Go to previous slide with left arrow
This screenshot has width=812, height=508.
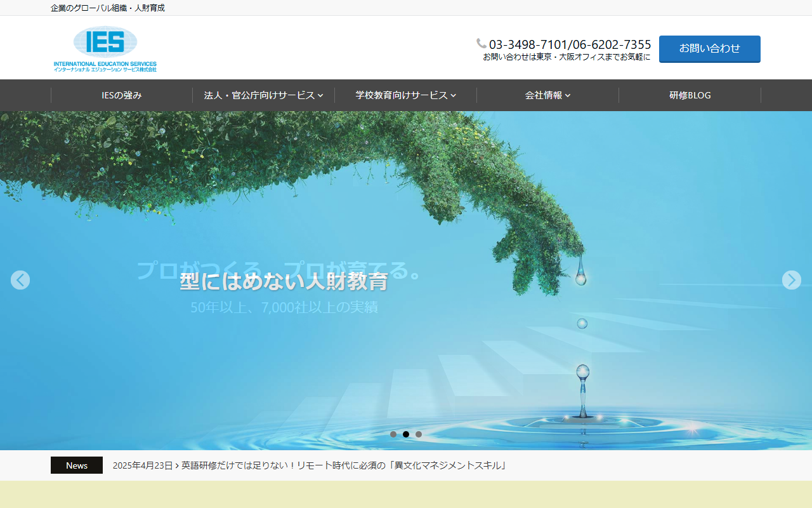[20, 280]
